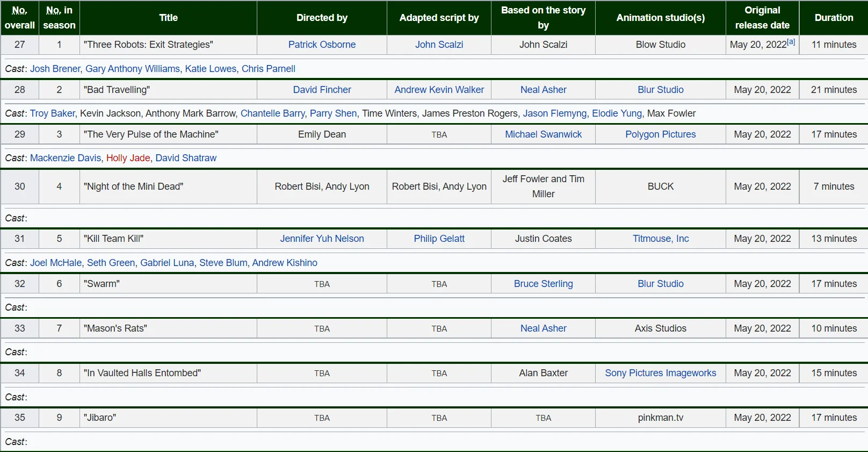Viewport: 868px width, 452px height.
Task: Open the Patrick Osborne director link
Action: (x=322, y=45)
